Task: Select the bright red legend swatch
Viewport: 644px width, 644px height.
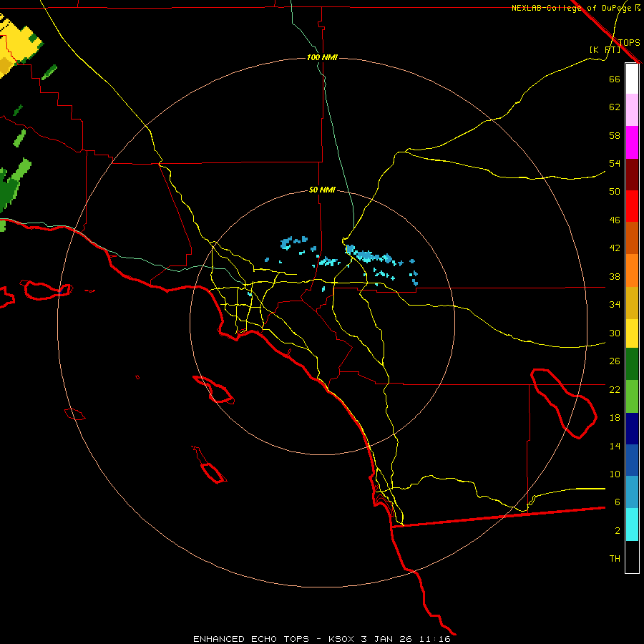Action: pos(632,206)
